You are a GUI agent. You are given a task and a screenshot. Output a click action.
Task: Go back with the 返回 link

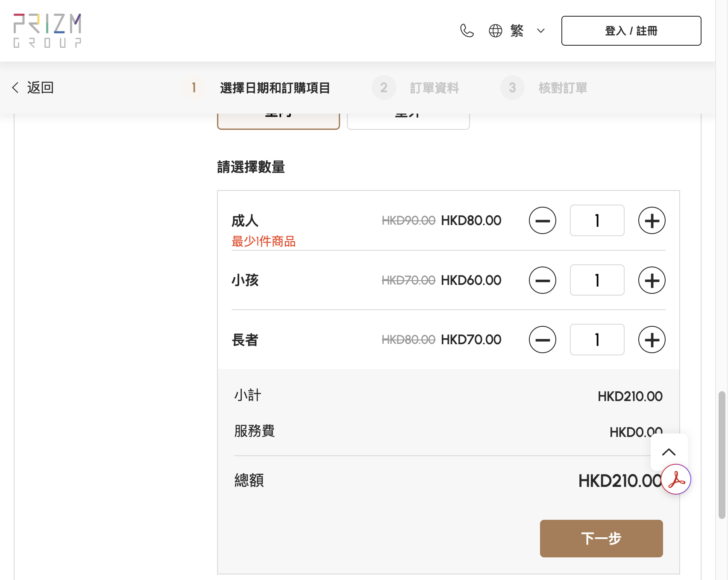tap(32, 88)
